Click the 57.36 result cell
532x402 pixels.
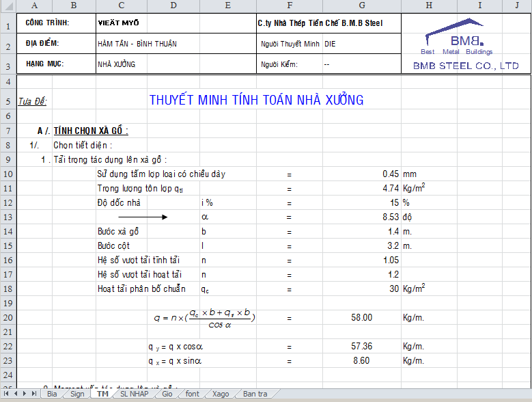point(362,347)
